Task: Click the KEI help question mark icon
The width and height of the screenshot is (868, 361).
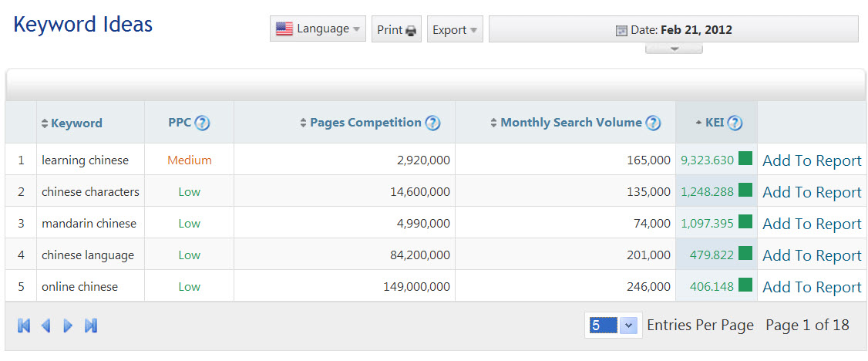Action: click(x=735, y=123)
